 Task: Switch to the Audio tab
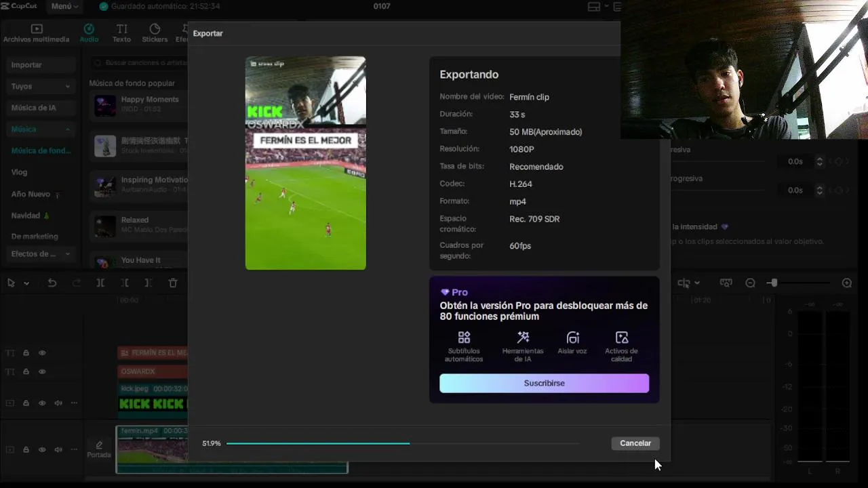click(89, 34)
